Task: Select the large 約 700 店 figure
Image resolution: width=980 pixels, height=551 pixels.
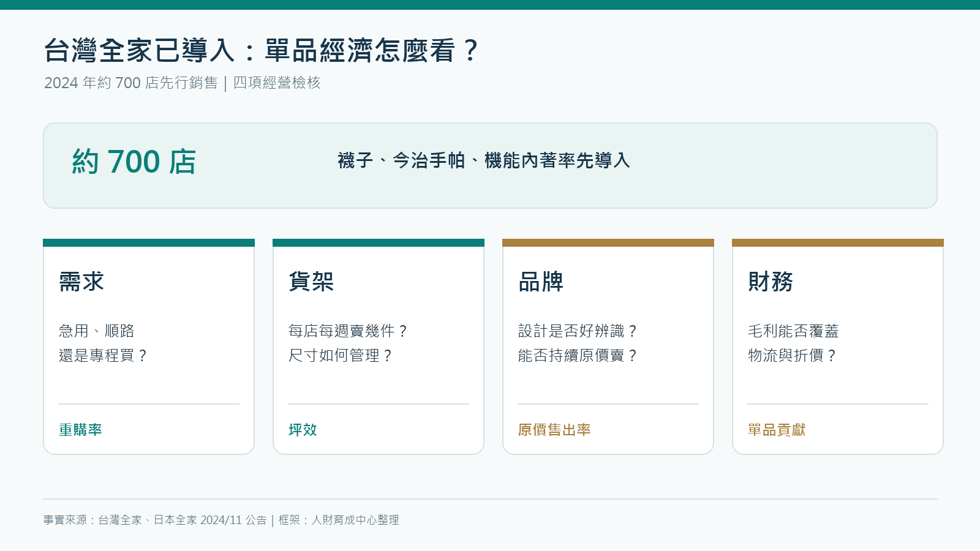Action: click(134, 162)
